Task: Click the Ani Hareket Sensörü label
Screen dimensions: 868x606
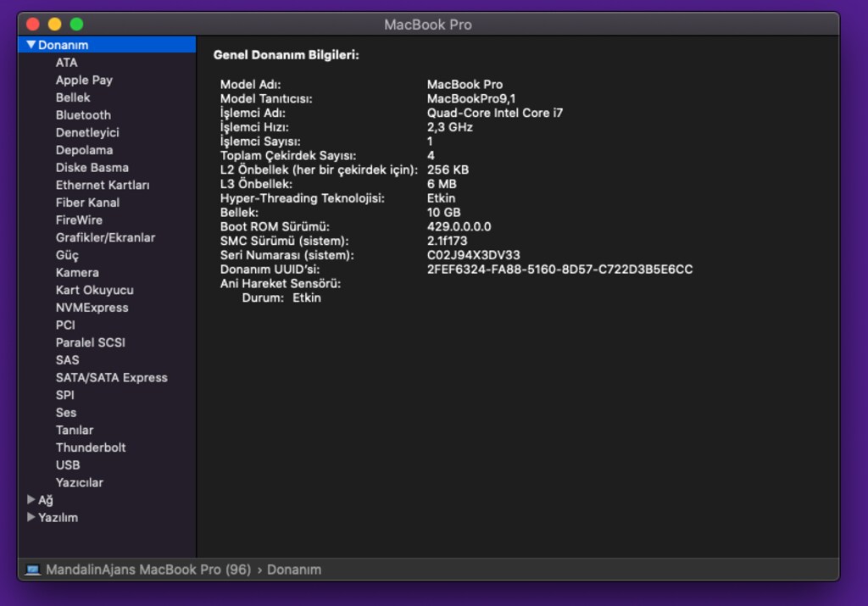Action: click(x=281, y=284)
